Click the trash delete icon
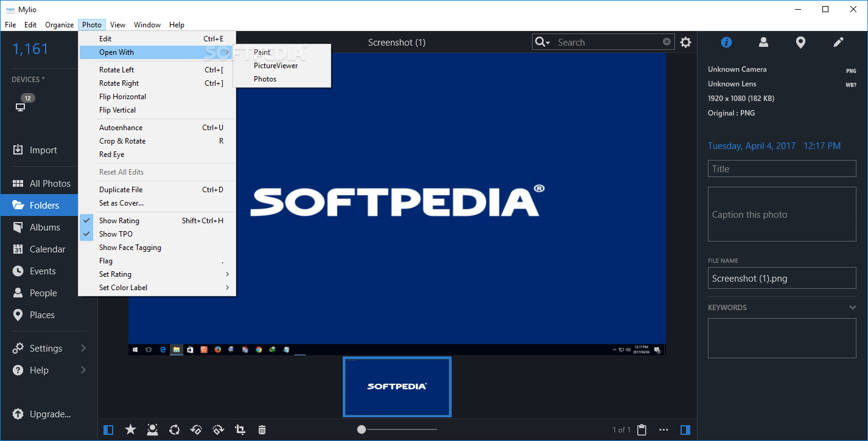 [x=262, y=430]
